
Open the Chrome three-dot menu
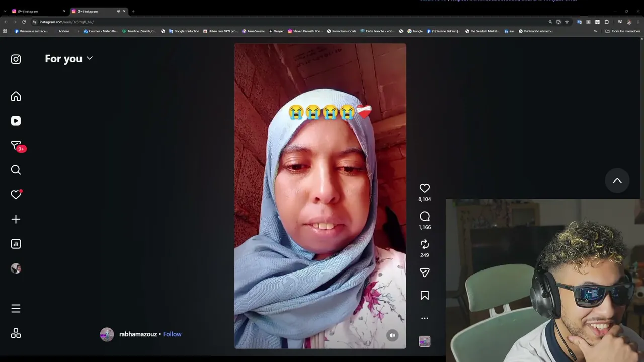click(638, 22)
